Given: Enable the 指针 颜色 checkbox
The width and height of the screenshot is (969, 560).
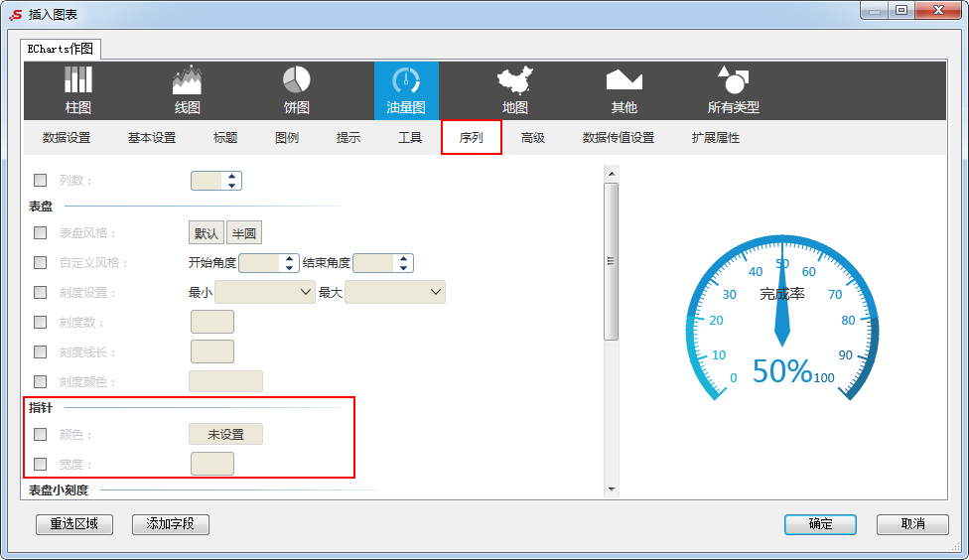Looking at the screenshot, I should click(40, 434).
